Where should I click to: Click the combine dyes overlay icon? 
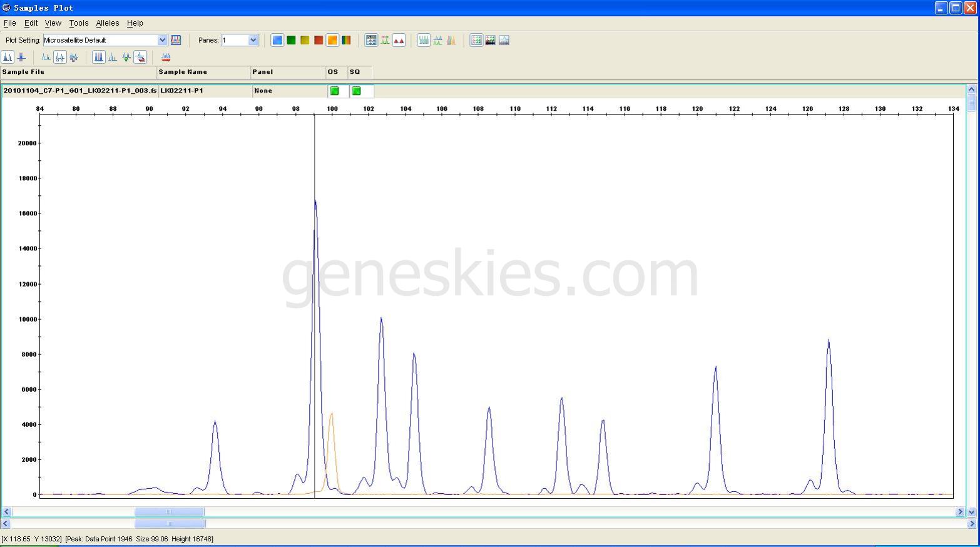coord(451,40)
